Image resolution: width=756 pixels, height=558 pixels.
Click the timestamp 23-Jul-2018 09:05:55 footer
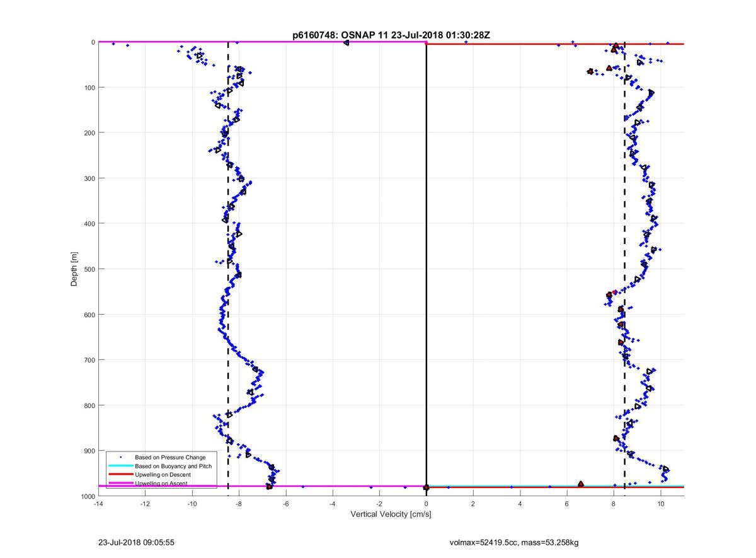136,542
